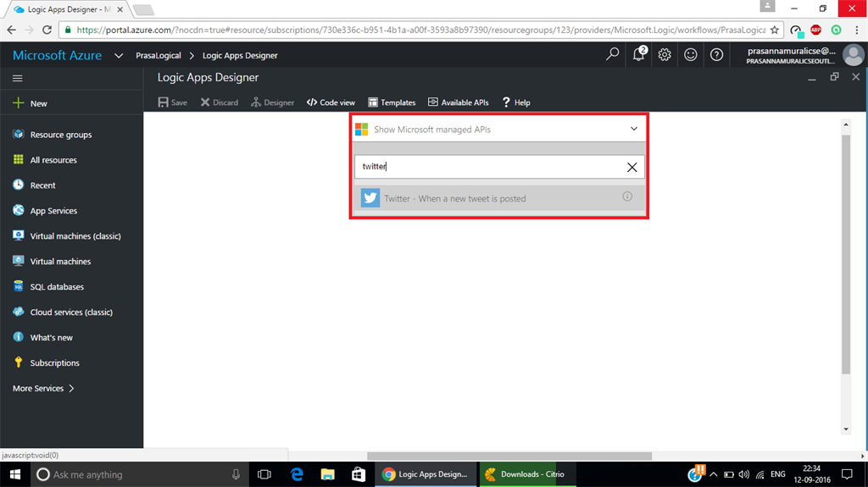
Task: Select Twitter - When a new tweet is posted
Action: [x=498, y=198]
